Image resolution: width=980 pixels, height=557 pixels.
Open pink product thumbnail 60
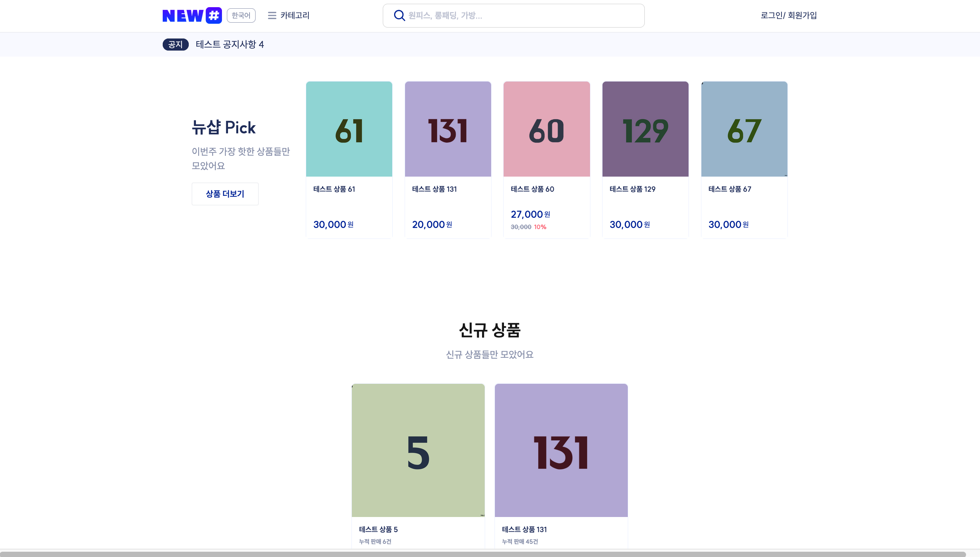(546, 129)
